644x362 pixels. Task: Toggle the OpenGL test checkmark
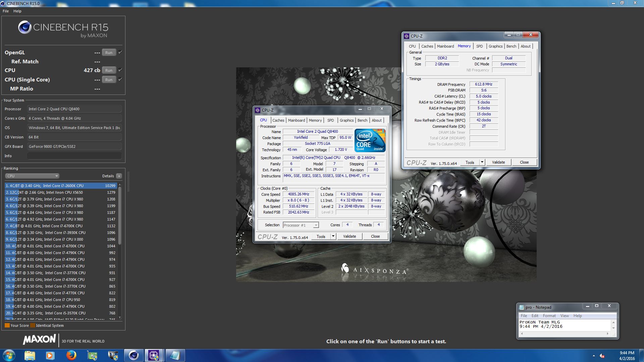pyautogui.click(x=120, y=52)
